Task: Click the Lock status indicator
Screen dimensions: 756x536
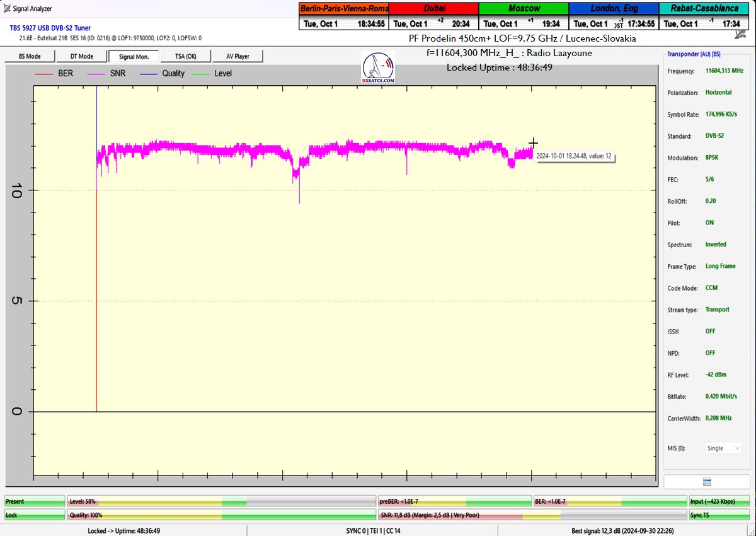Action: click(x=35, y=515)
